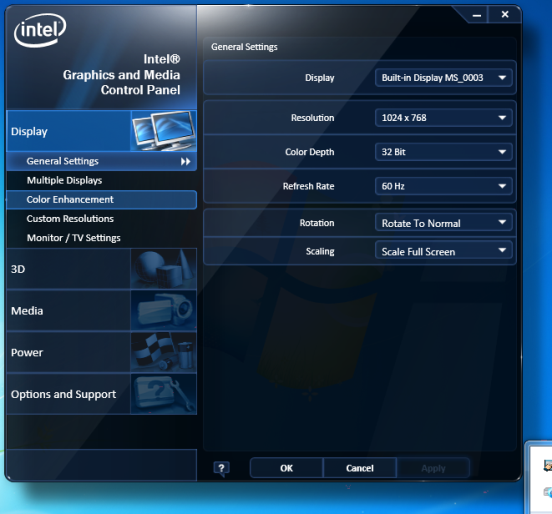Image resolution: width=552 pixels, height=514 pixels.
Task: Click the Graphics and Media Control Panel title
Action: [x=121, y=75]
